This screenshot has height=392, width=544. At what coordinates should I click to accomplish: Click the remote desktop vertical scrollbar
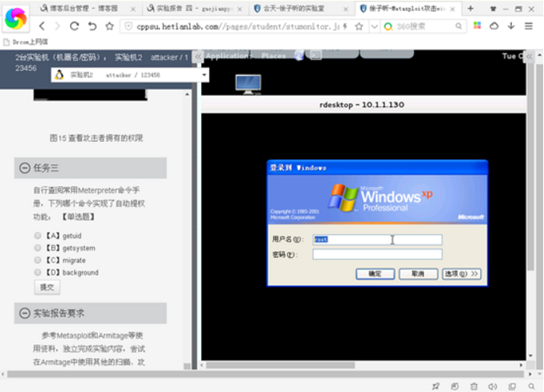pyautogui.click(x=530, y=166)
